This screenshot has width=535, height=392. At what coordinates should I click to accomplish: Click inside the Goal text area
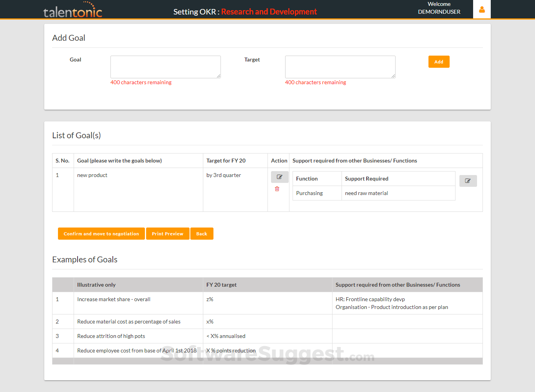165,67
